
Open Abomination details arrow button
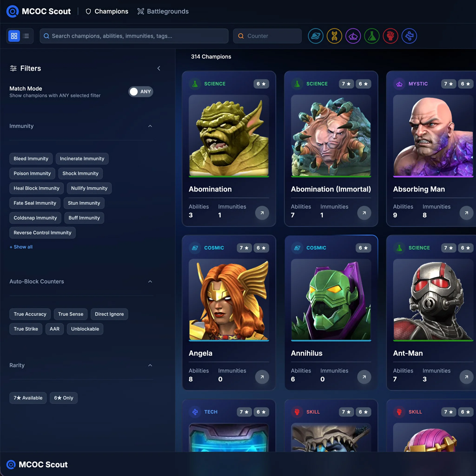click(x=262, y=213)
